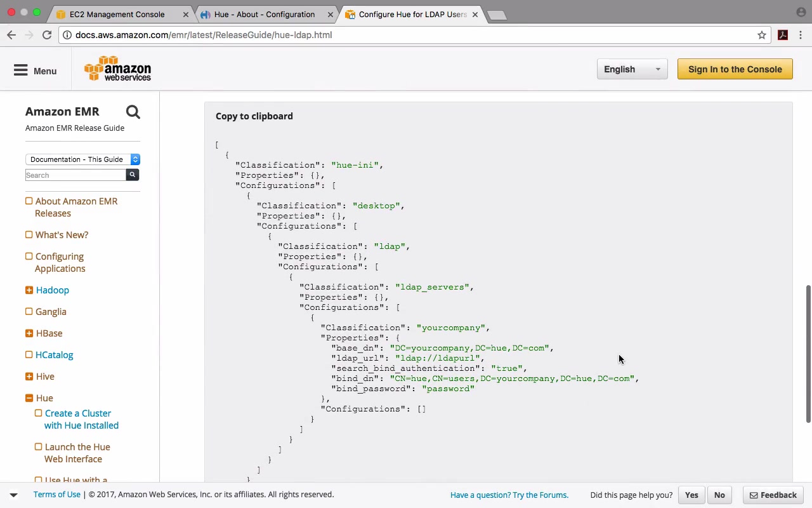Open the Documentation - This Guide dropdown
Image resolution: width=812 pixels, height=508 pixels.
click(82, 159)
